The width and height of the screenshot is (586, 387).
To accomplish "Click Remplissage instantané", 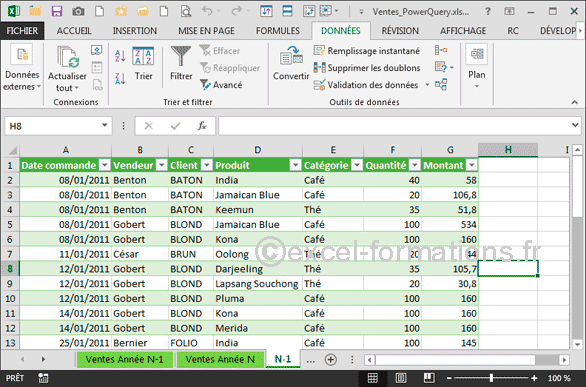I will 367,50.
